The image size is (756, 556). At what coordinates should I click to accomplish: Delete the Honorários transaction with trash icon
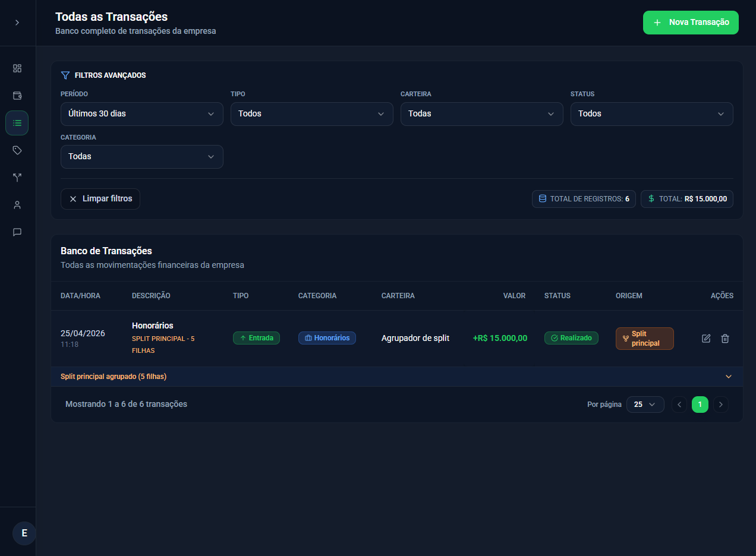[x=725, y=339]
